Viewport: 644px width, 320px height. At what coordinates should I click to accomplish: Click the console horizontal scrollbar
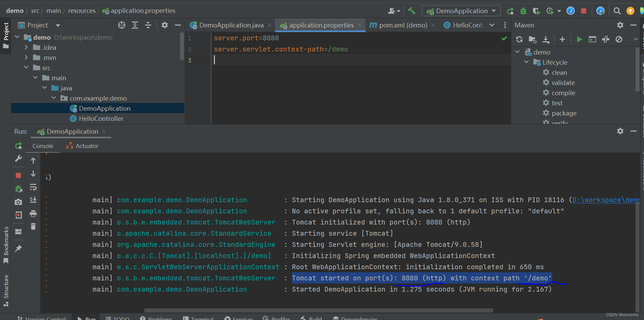tap(319, 310)
